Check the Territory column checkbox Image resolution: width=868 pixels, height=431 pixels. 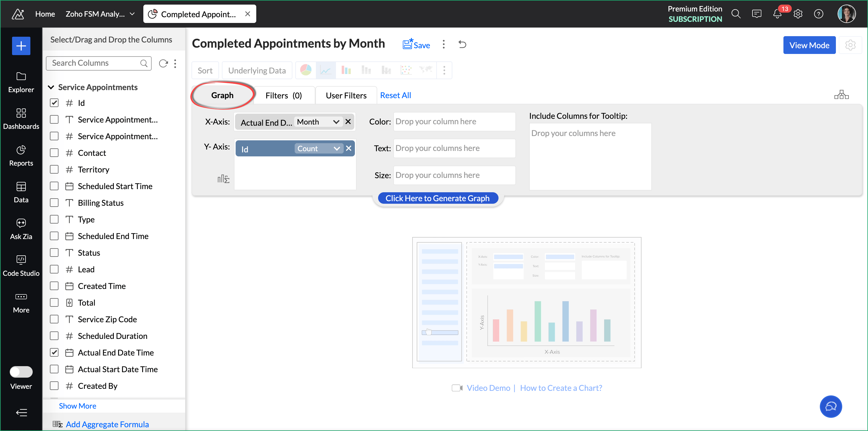pyautogui.click(x=54, y=169)
